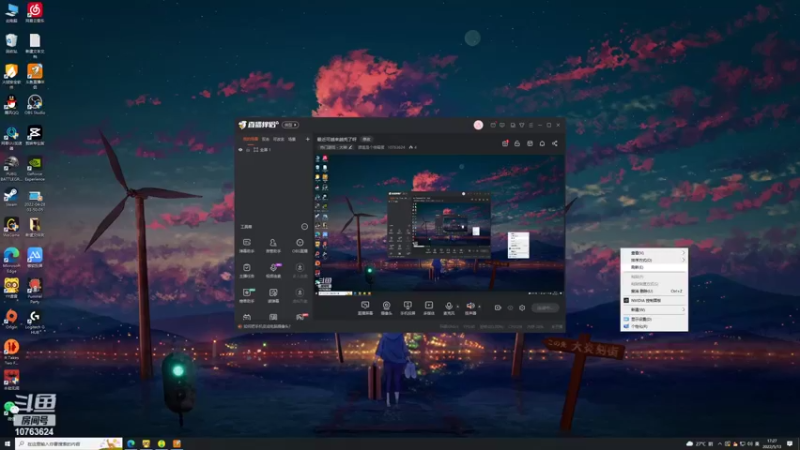Image resolution: width=800 pixels, height=450 pixels.
Task: Add a screen capture source in Douyu
Action: click(365, 307)
